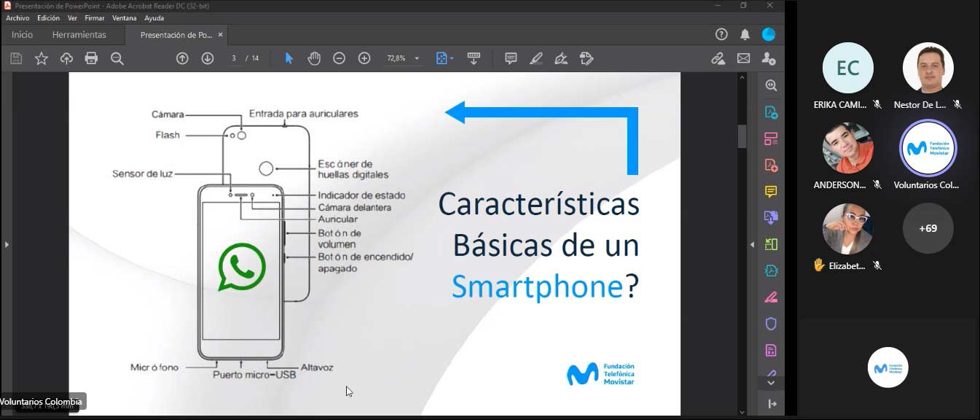The width and height of the screenshot is (980, 420).
Task: Add a sticky note comment
Action: (511, 58)
